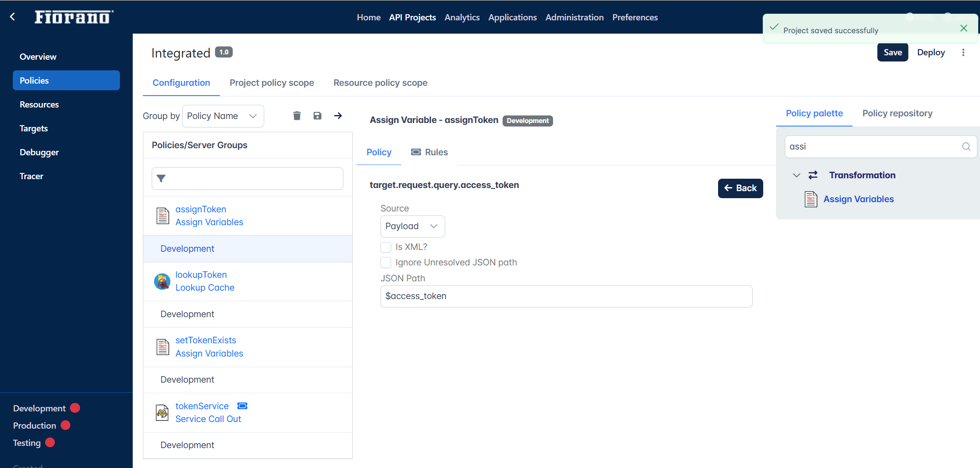Select the lookupToken policy link
The height and width of the screenshot is (468, 980).
coord(201,275)
